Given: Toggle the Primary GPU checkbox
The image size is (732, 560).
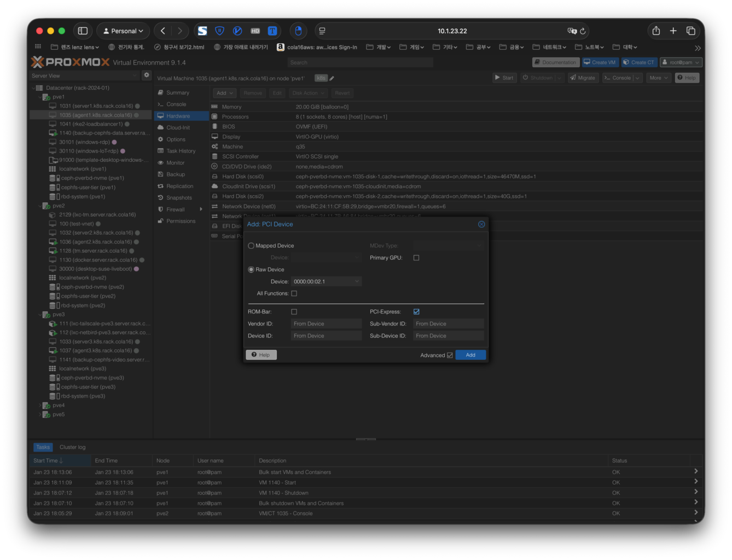Looking at the screenshot, I should [416, 258].
